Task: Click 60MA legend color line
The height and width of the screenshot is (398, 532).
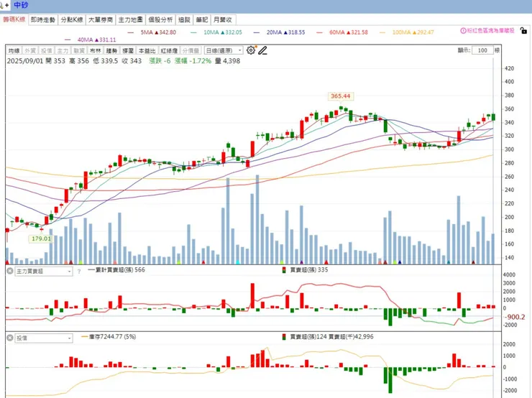Action: coord(319,32)
